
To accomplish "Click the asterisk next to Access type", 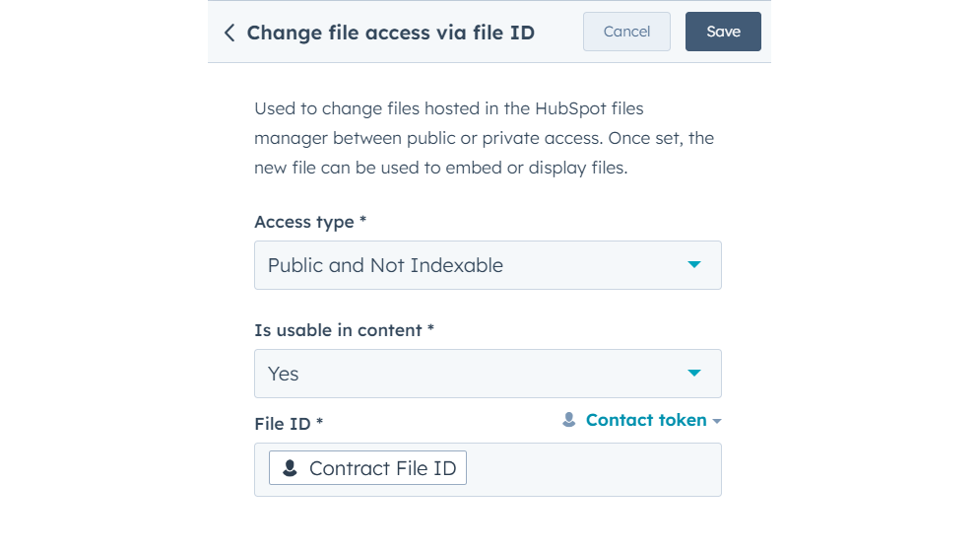I will point(362,222).
